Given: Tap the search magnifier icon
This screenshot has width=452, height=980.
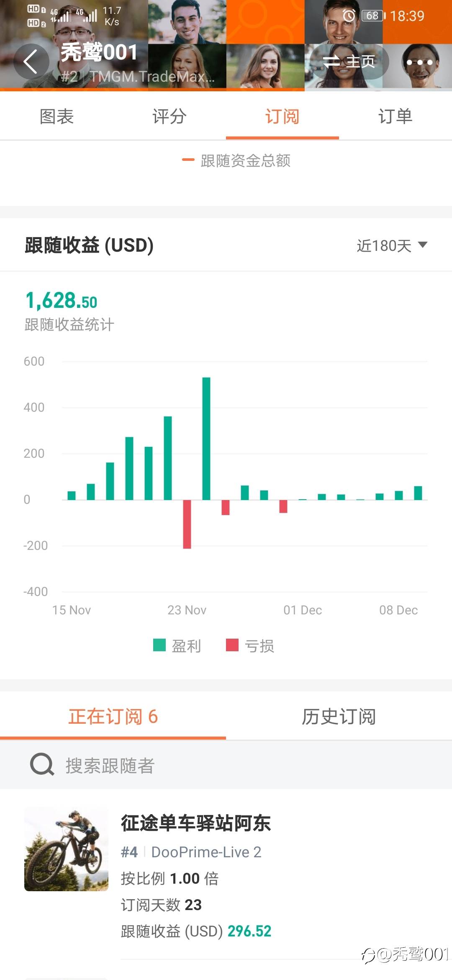Looking at the screenshot, I should click(x=42, y=764).
